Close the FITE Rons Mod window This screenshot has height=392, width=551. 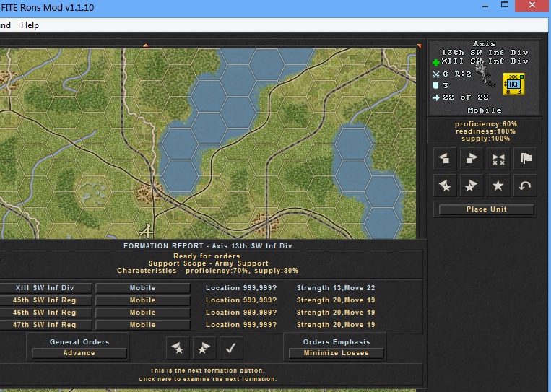coord(532,5)
